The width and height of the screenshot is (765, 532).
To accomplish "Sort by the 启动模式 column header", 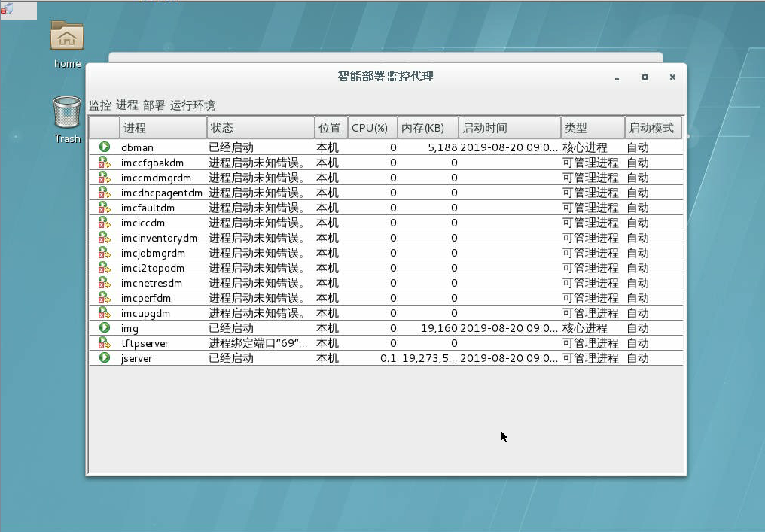I will [x=654, y=128].
